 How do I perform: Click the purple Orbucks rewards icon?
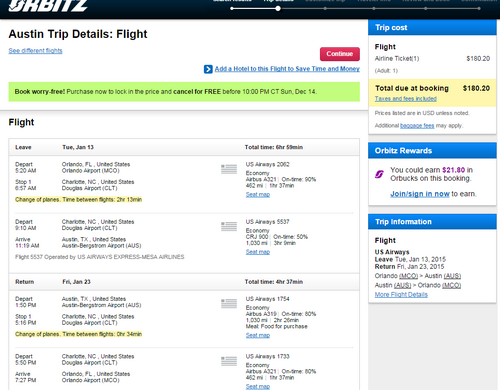tap(379, 174)
